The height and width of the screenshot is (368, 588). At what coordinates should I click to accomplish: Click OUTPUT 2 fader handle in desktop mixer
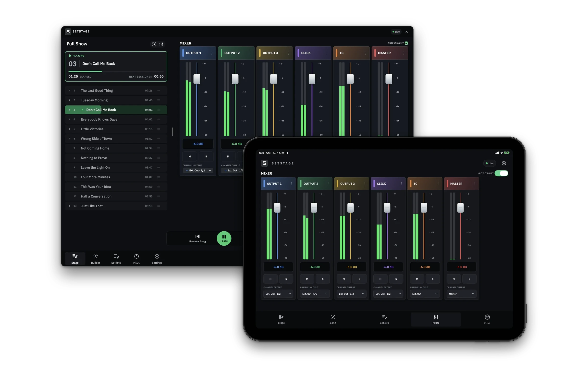pyautogui.click(x=235, y=79)
